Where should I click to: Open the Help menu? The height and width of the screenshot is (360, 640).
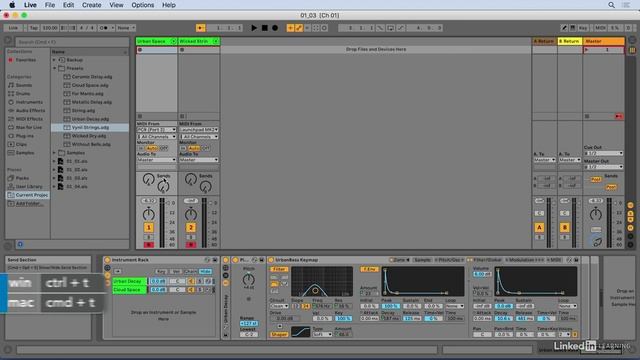[169, 5]
